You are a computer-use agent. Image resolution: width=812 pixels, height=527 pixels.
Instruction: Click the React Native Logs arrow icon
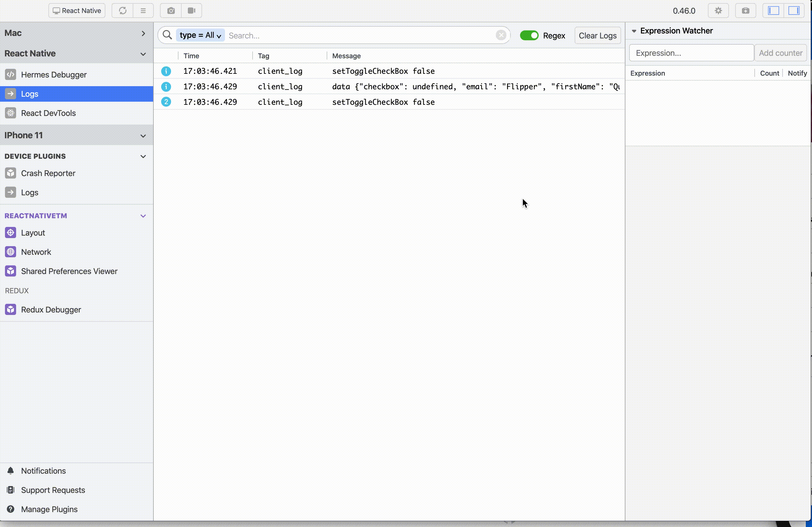pos(11,94)
